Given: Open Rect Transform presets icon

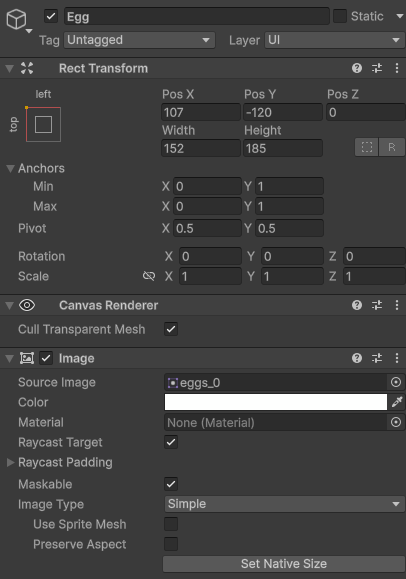Looking at the screenshot, I should pos(377,68).
